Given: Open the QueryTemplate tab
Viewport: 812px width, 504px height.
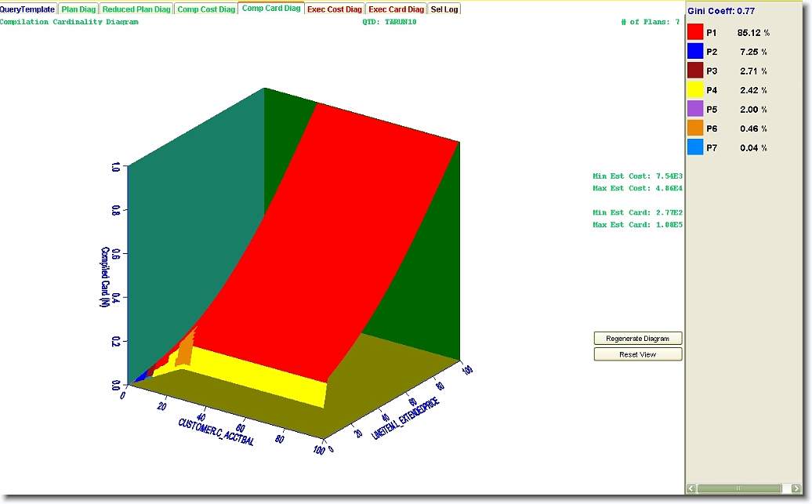Looking at the screenshot, I should pyautogui.click(x=27, y=9).
